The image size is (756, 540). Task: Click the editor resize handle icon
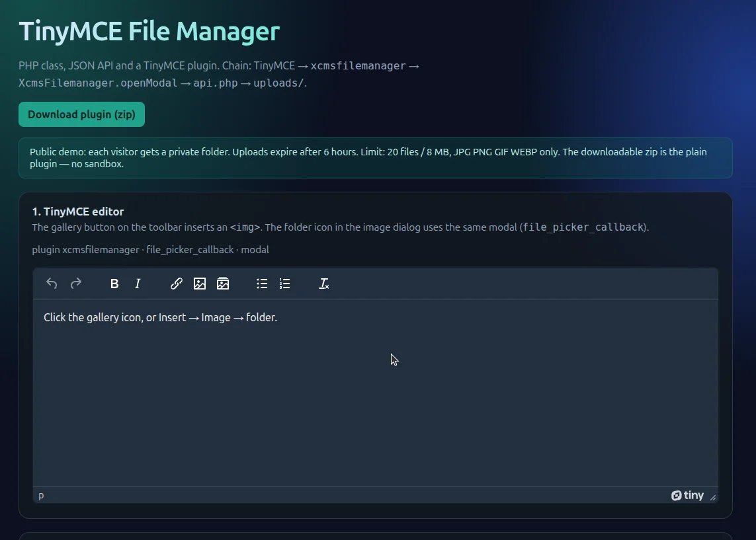pyautogui.click(x=713, y=498)
